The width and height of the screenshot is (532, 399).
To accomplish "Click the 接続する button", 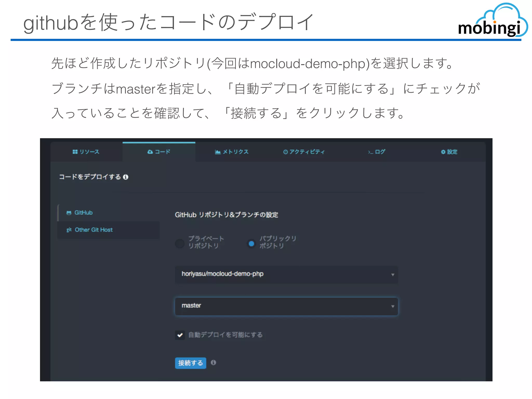I will 190,363.
